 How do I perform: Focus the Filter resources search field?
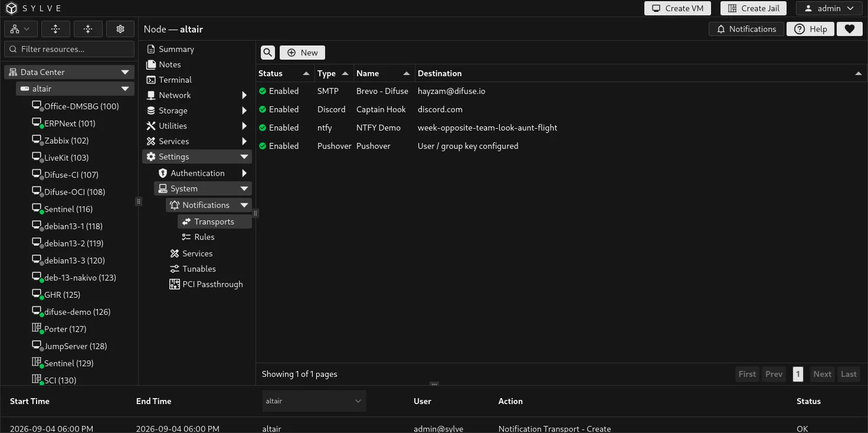[70, 49]
